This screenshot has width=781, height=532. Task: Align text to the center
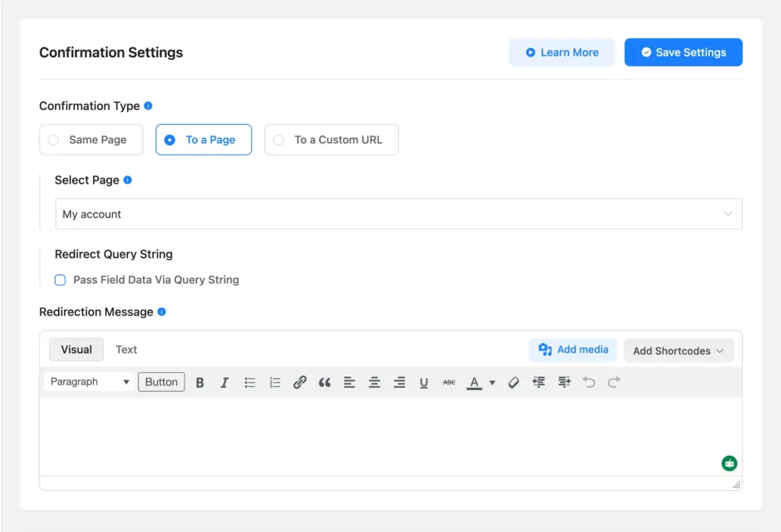(x=374, y=382)
